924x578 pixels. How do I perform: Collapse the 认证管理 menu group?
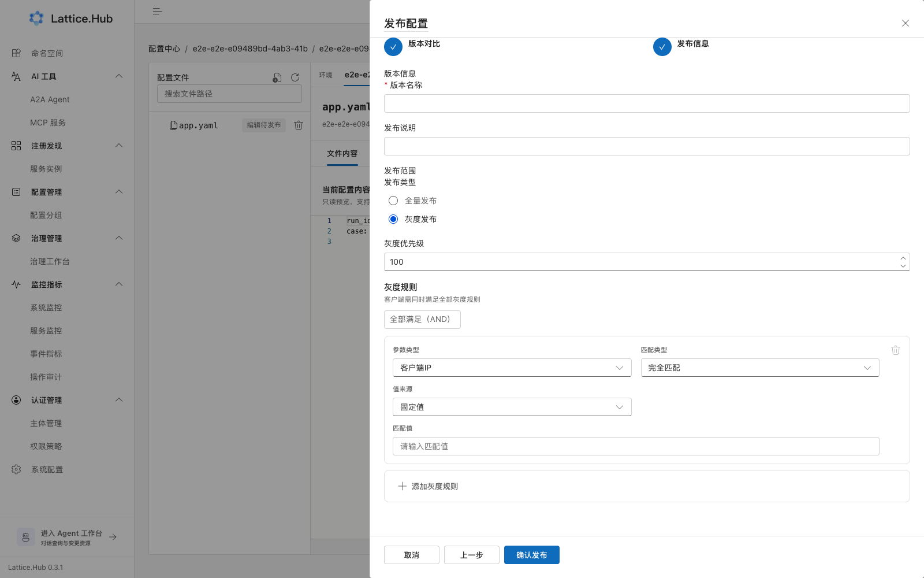119,400
